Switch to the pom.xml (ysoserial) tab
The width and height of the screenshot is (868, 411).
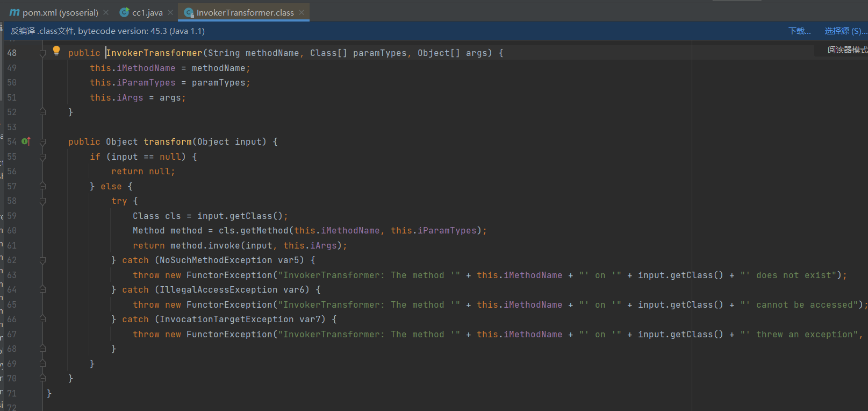60,12
